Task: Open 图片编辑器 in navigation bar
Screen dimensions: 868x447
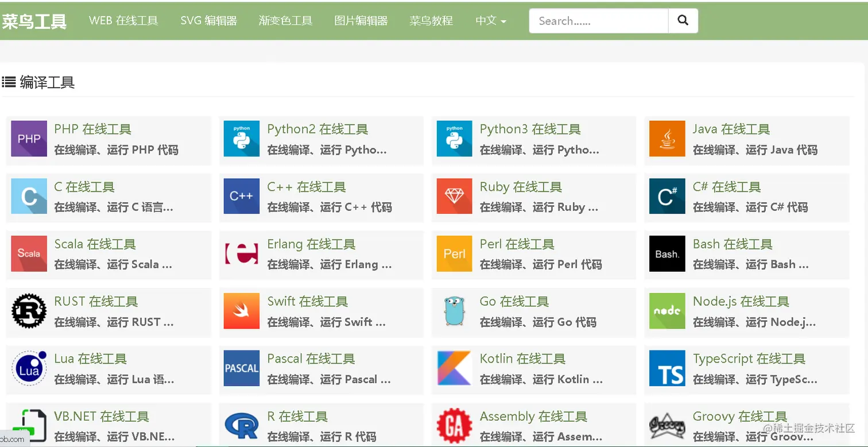Action: click(x=361, y=21)
